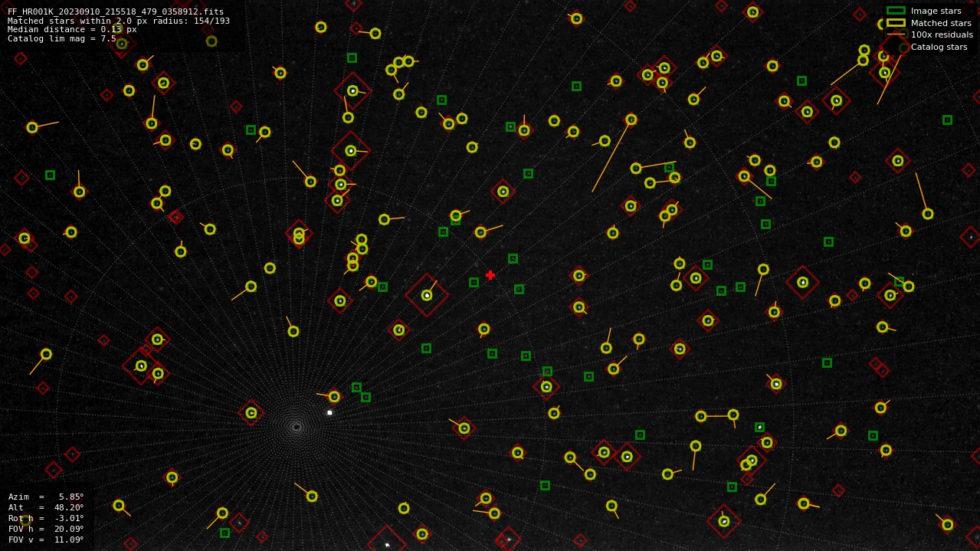
Task: Click the "FOV h = 20.09°" readout
Action: point(46,529)
